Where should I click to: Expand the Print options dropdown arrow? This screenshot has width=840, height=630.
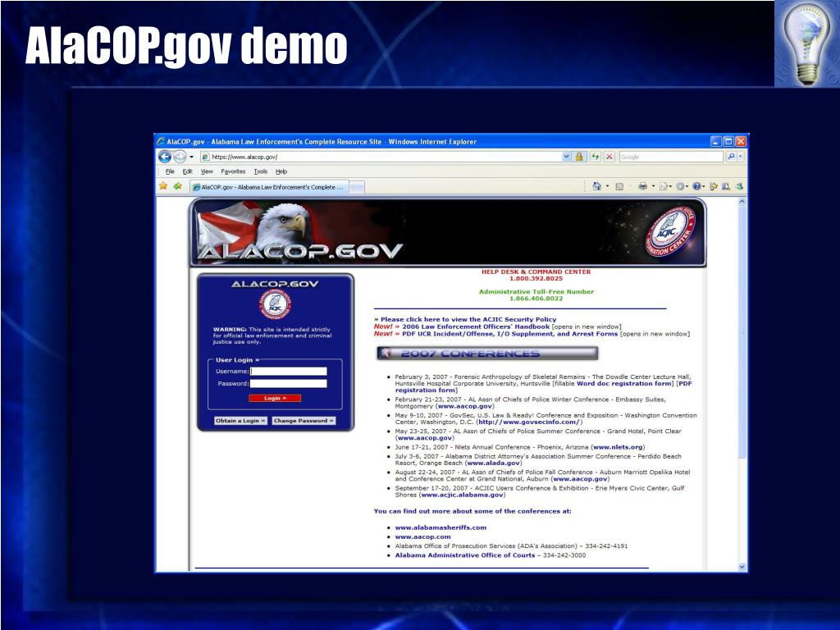point(653,186)
